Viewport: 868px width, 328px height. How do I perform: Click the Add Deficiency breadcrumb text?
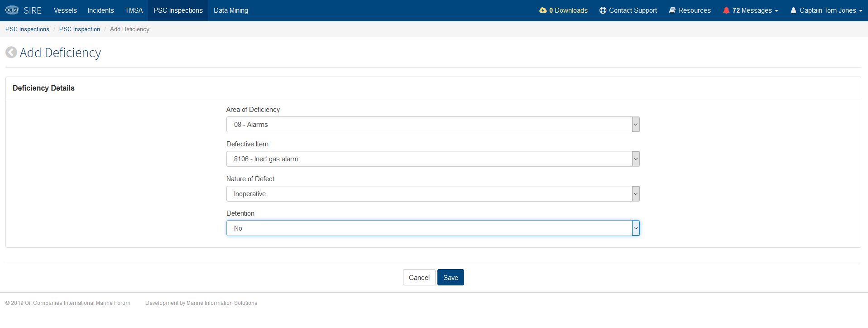[129, 29]
